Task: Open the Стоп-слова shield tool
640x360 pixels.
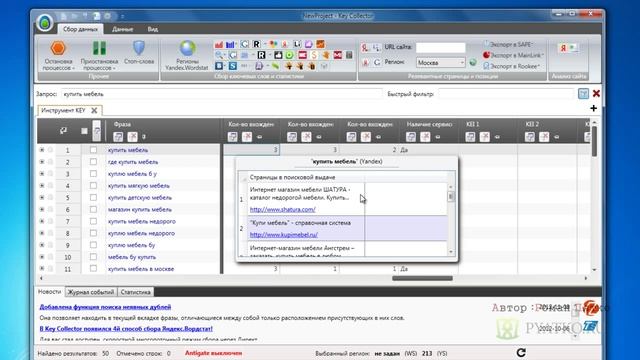Action: (139, 48)
